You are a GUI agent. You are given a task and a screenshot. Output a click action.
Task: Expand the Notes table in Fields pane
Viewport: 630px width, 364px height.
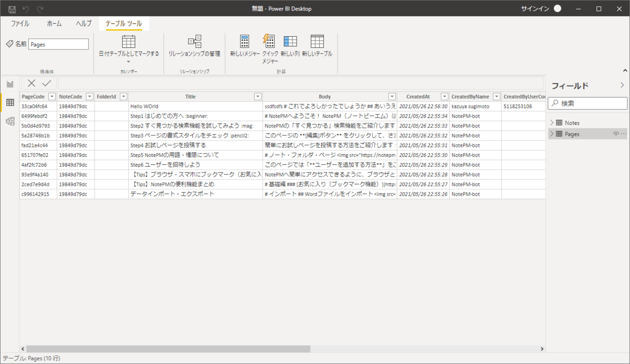552,123
